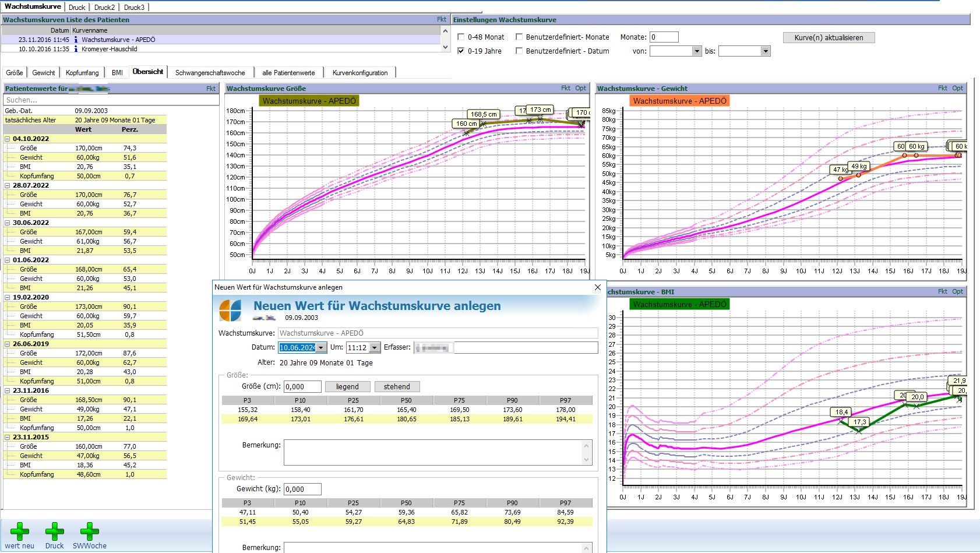The width and height of the screenshot is (980, 553).
Task: Switch to the Druck3 tab
Action: [134, 8]
